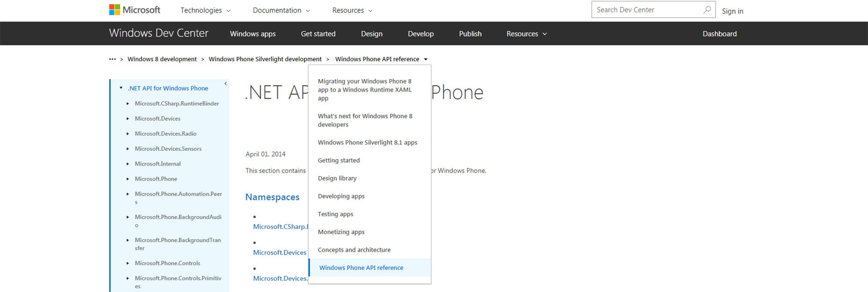Image resolution: width=868 pixels, height=292 pixels.
Task: Click the search magnifier icon
Action: [x=707, y=10]
